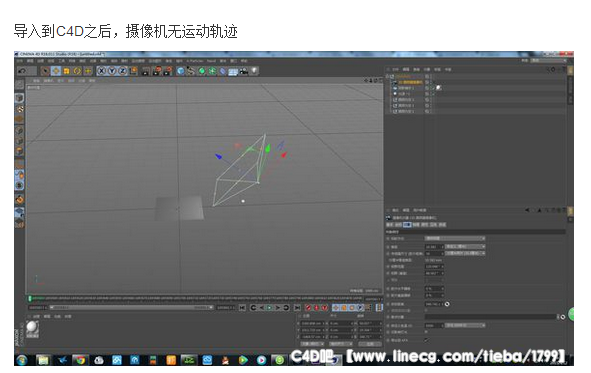Viewport: 591px width, 373px height.
Task: Toggle X axis lock
Action: (x=101, y=71)
